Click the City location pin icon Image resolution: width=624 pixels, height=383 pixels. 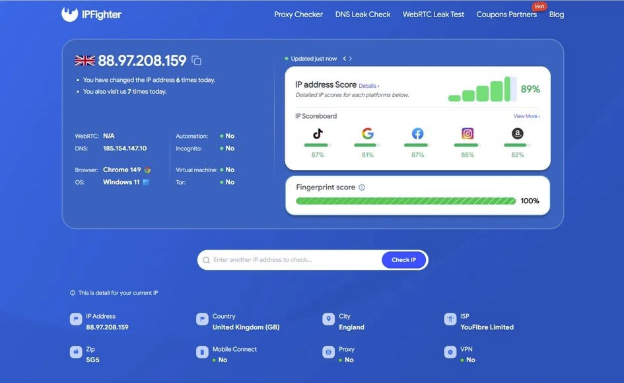click(x=328, y=319)
